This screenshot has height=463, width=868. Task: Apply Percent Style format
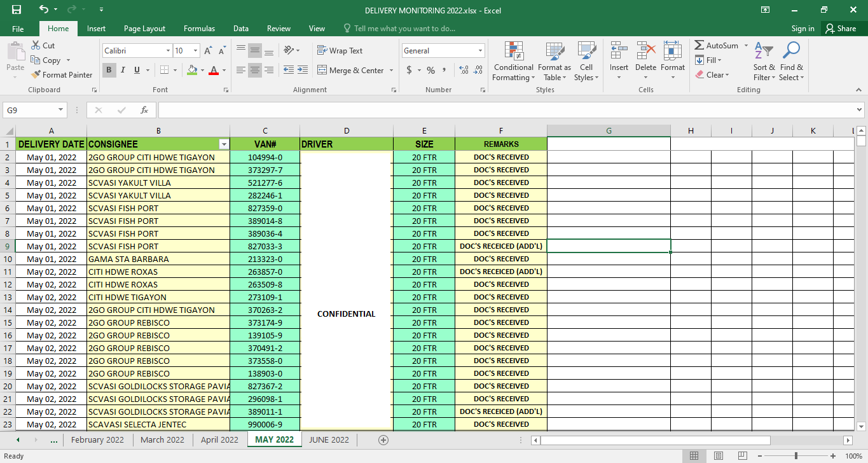(431, 70)
